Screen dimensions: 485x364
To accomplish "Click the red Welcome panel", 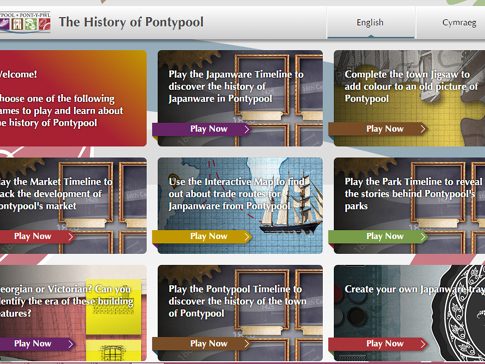I will click(73, 98).
